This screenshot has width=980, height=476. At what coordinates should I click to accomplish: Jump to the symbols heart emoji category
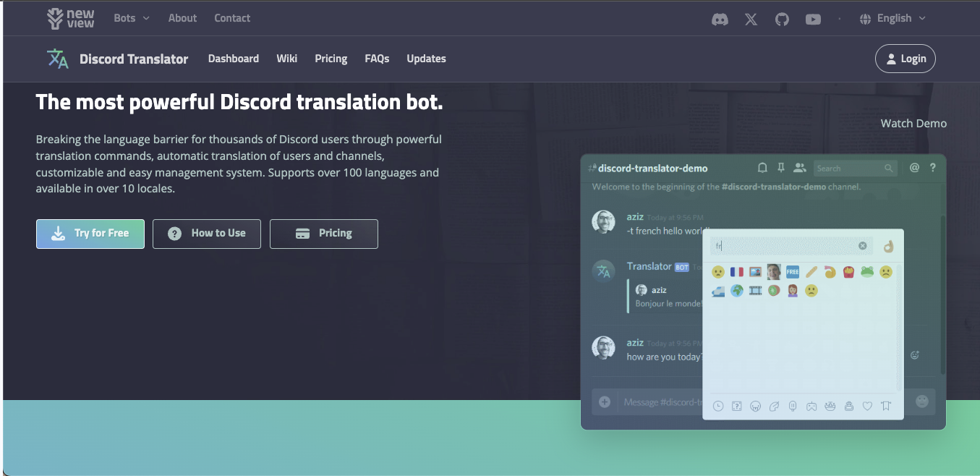867,407
